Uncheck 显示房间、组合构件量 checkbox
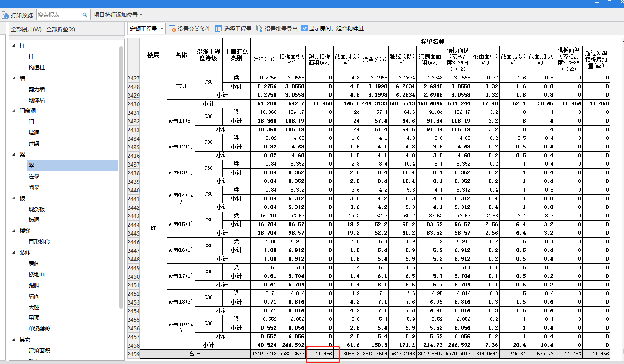Screen dimensions: 624x364 pyautogui.click(x=305, y=28)
